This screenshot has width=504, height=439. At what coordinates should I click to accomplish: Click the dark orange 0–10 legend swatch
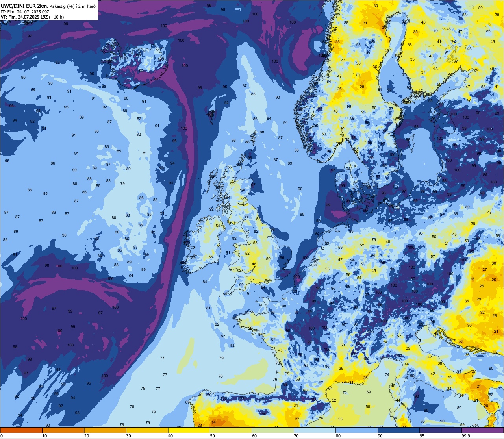(21, 430)
